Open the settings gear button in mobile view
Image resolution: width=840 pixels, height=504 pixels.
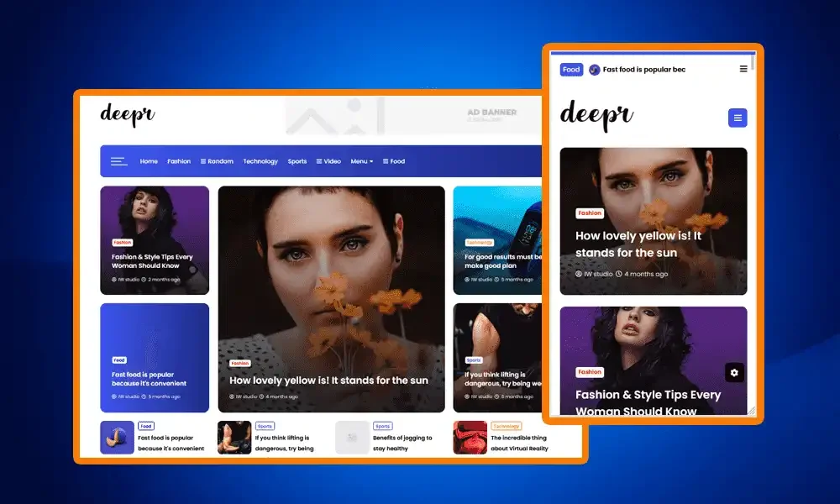(734, 373)
